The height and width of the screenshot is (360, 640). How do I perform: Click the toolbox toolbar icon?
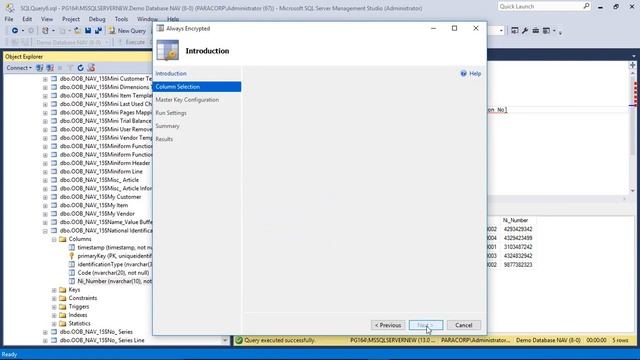point(536,31)
